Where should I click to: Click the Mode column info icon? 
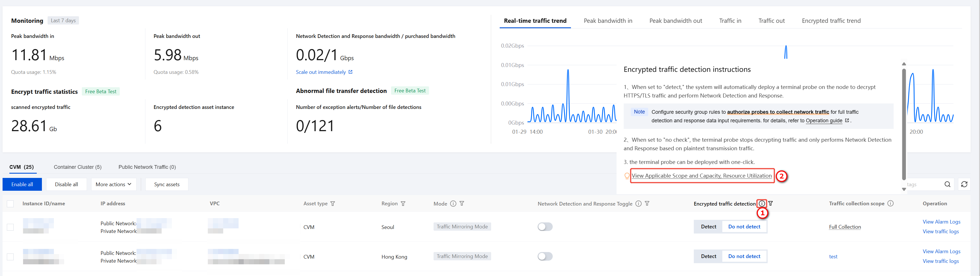tap(453, 204)
